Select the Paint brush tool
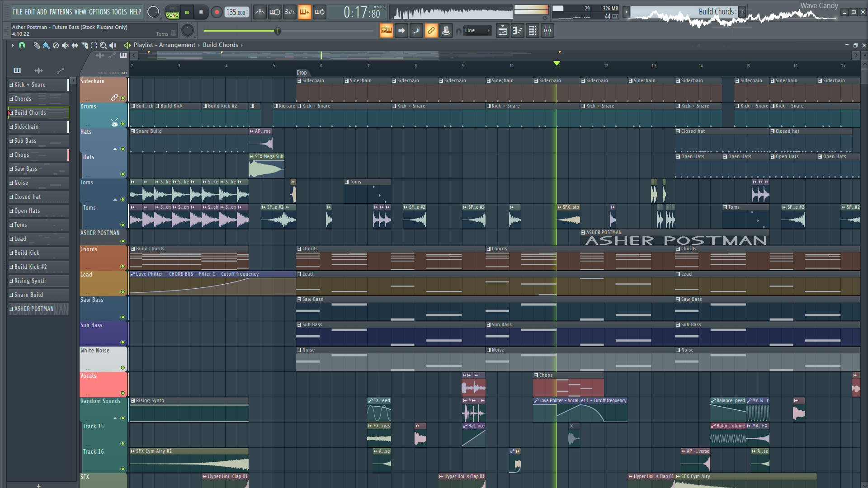The height and width of the screenshot is (488, 868). click(x=46, y=45)
